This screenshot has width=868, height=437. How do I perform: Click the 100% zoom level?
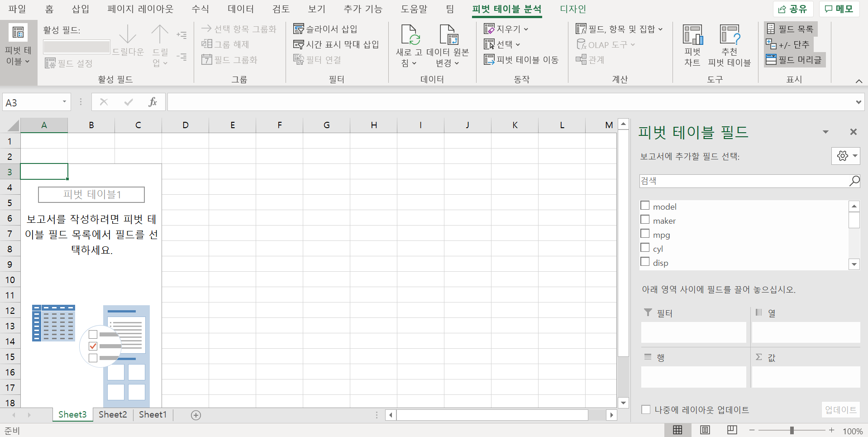point(852,431)
